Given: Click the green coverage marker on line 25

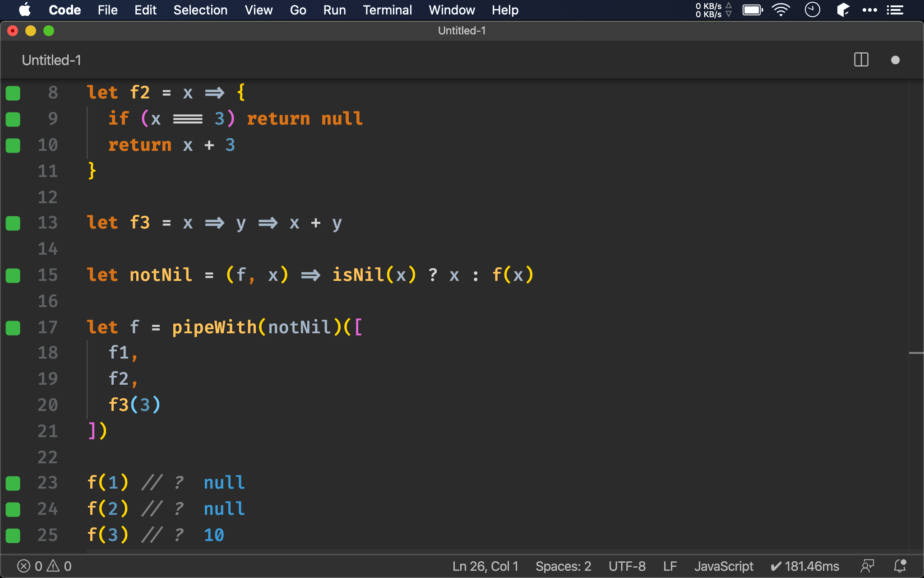Looking at the screenshot, I should click(x=13, y=536).
